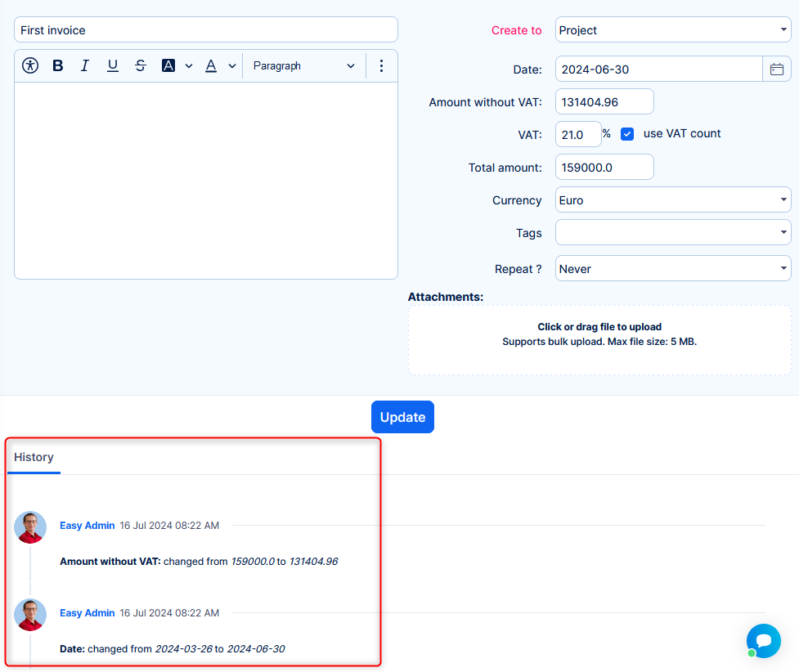799x672 pixels.
Task: Expand the Currency Euro dropdown
Action: coord(672,200)
